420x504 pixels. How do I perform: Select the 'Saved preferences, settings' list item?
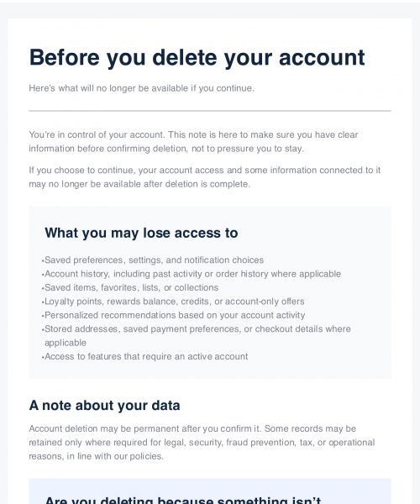[x=155, y=260]
